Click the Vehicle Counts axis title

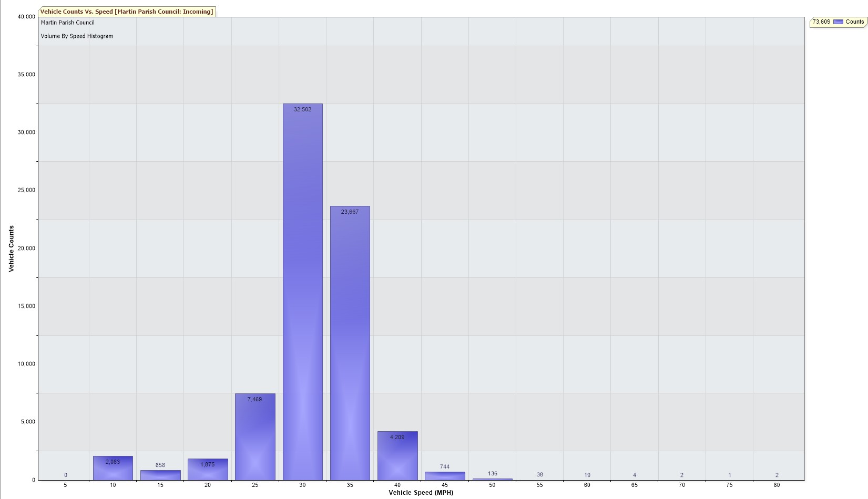pos(11,248)
